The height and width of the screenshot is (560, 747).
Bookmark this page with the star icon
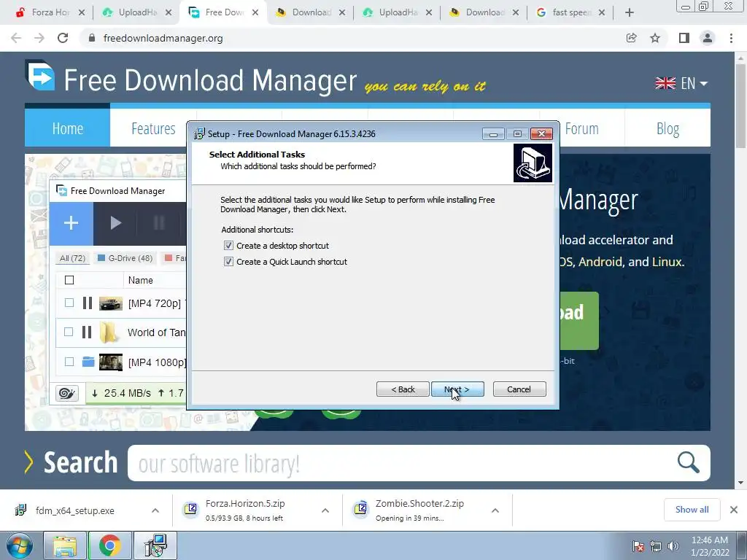click(x=655, y=38)
